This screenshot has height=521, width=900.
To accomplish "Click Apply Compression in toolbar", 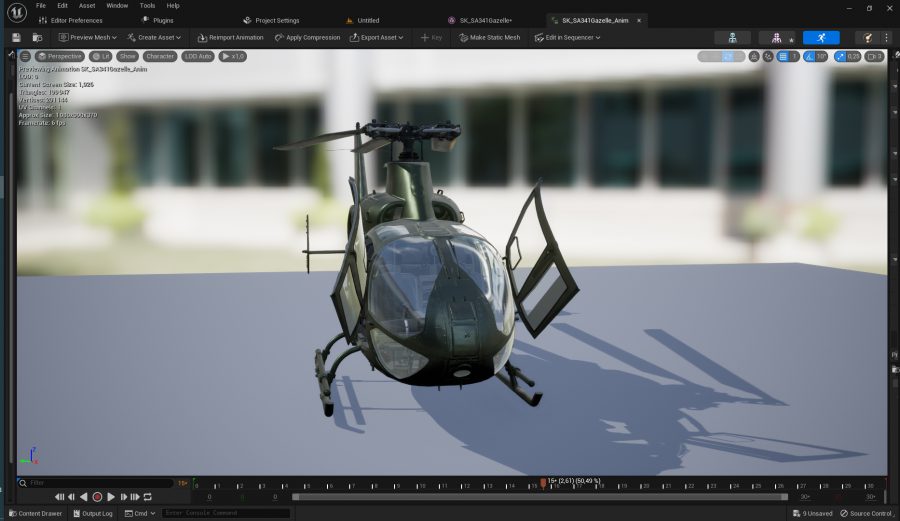I will coord(307,38).
